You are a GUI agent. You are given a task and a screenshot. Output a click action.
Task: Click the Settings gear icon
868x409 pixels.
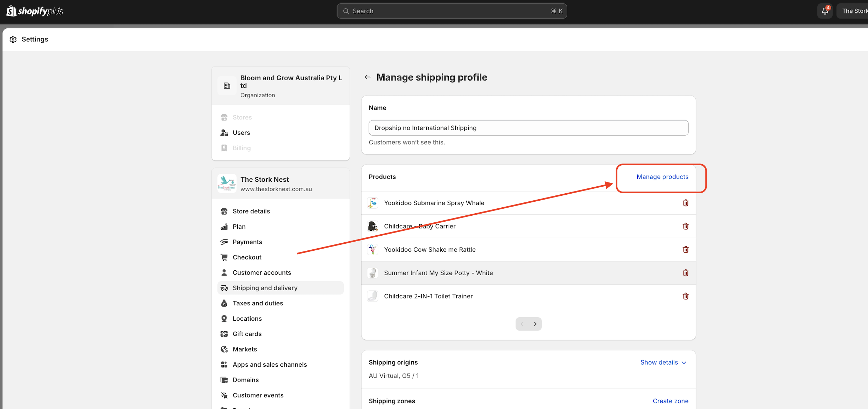point(13,39)
